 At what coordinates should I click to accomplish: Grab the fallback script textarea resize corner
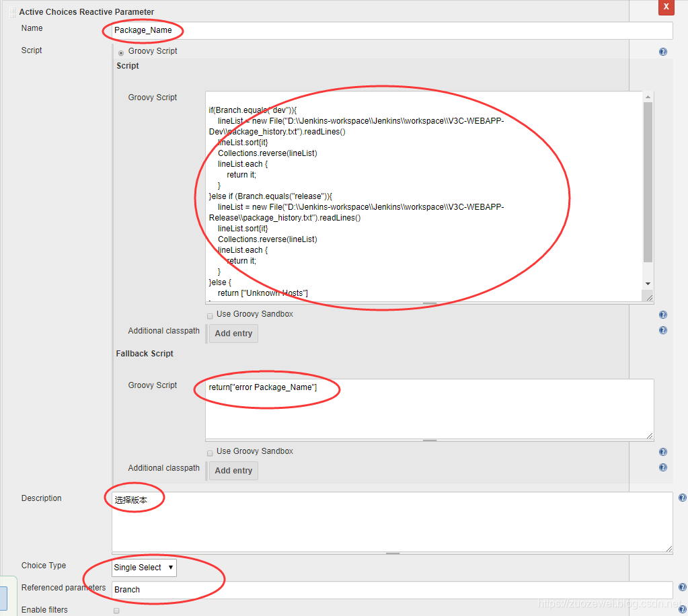pos(650,435)
